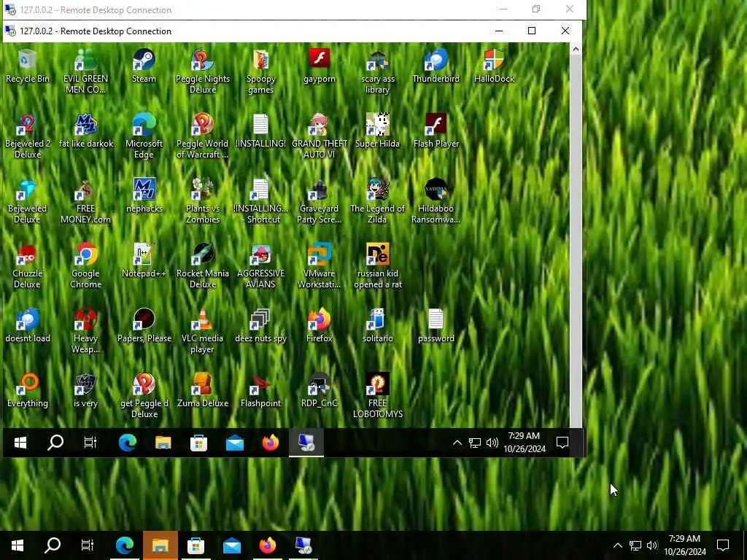This screenshot has height=560, width=747.
Task: Open File Explorer on the host taskbar
Action: (160, 545)
